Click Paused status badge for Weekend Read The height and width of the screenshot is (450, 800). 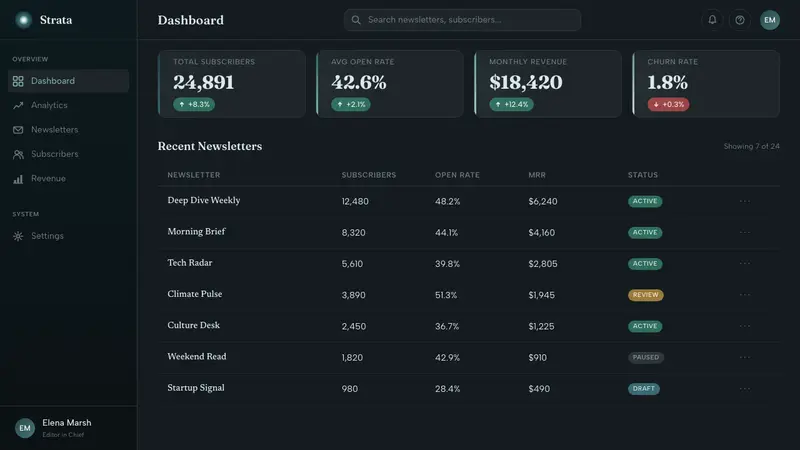pyautogui.click(x=646, y=357)
